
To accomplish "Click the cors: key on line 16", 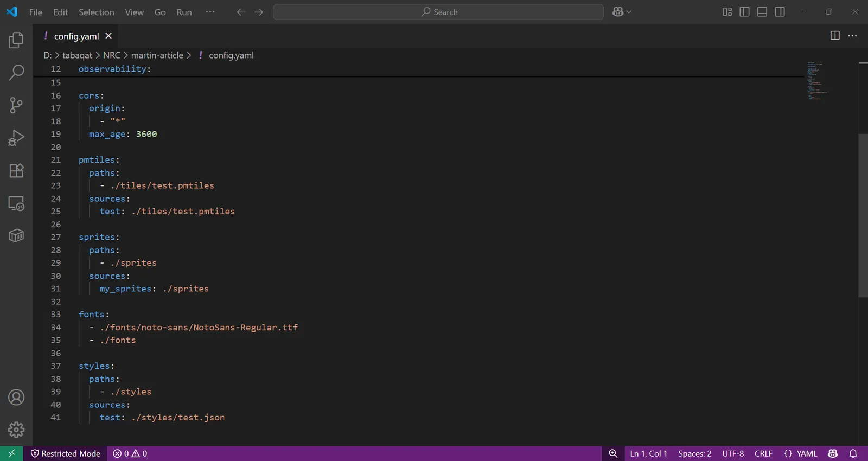I will tap(91, 95).
